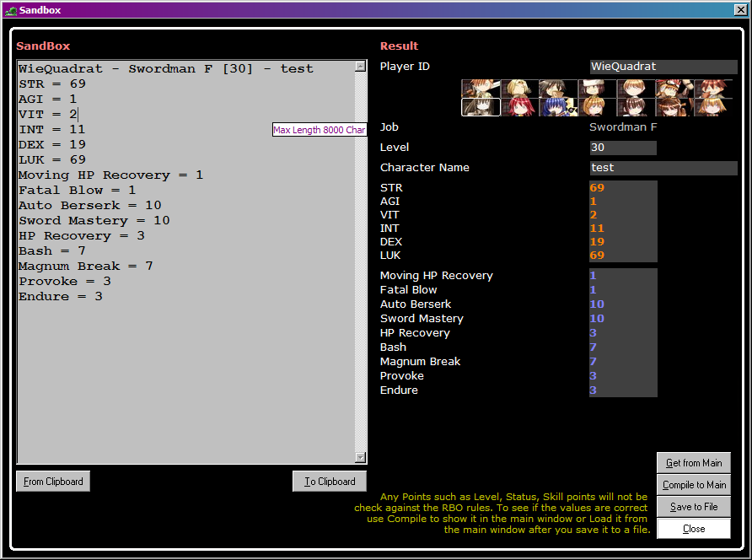The height and width of the screenshot is (560, 752).
Task: Click the Moving HP Recovery result value
Action: (594, 276)
